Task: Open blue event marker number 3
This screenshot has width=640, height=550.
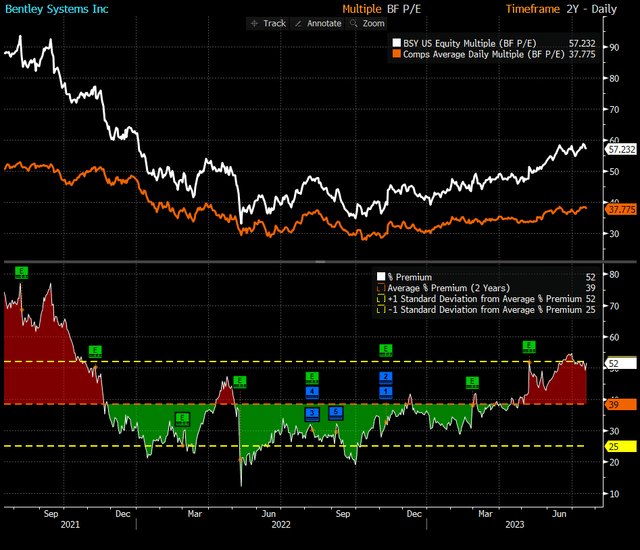Action: point(312,414)
